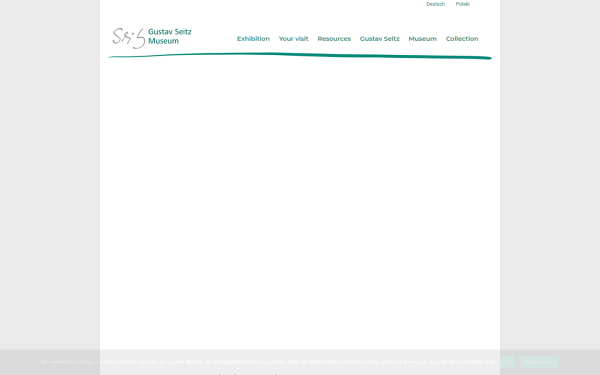600x375 pixels.
Task: Open the Exhibition menu
Action: click(253, 39)
